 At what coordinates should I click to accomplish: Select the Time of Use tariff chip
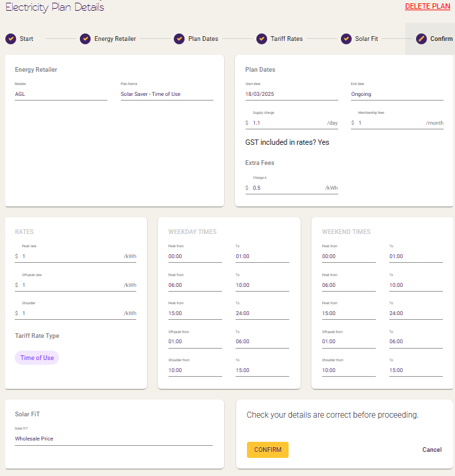click(x=37, y=357)
